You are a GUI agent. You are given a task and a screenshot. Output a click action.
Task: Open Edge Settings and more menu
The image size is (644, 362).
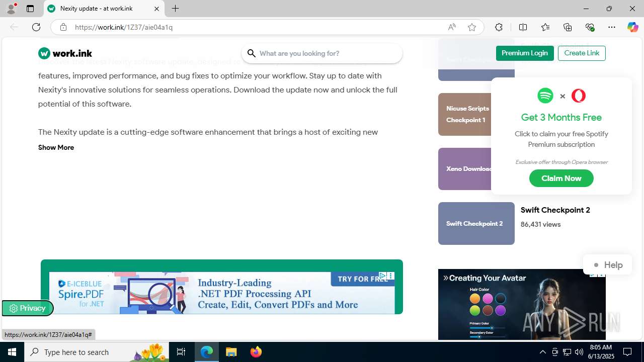(x=612, y=27)
